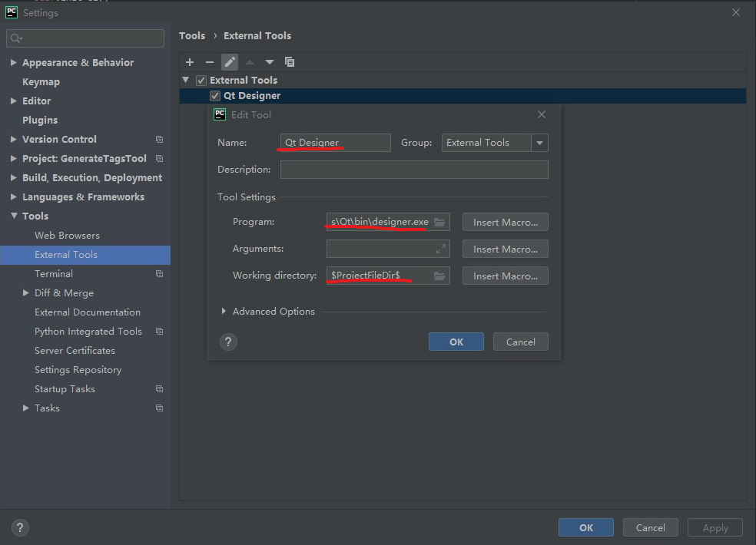Image resolution: width=756 pixels, height=545 pixels.
Task: Collapse the Tools section
Action: [14, 216]
